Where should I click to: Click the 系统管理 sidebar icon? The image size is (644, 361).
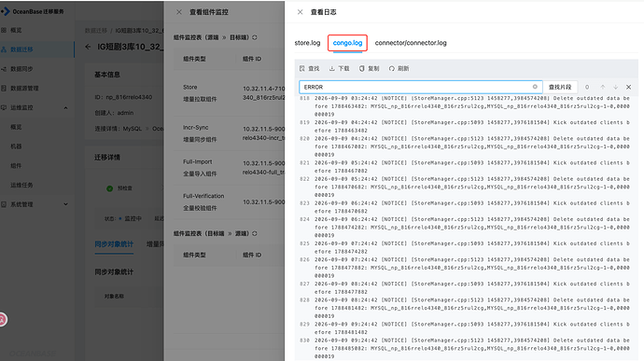(x=4, y=204)
